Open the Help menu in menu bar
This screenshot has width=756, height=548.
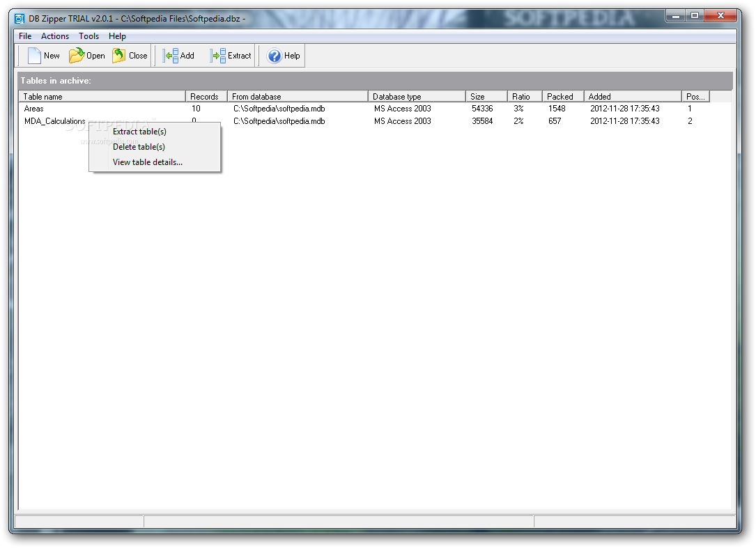pos(117,36)
